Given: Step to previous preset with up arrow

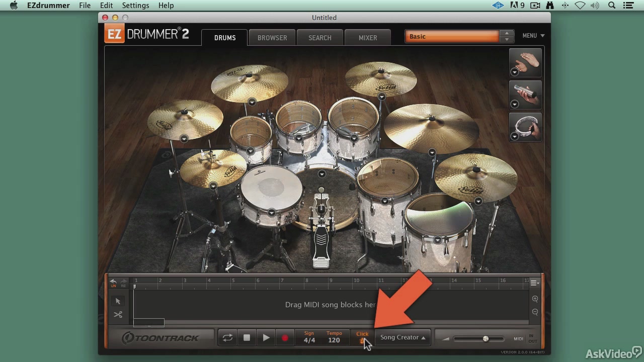Looking at the screenshot, I should tap(507, 33).
